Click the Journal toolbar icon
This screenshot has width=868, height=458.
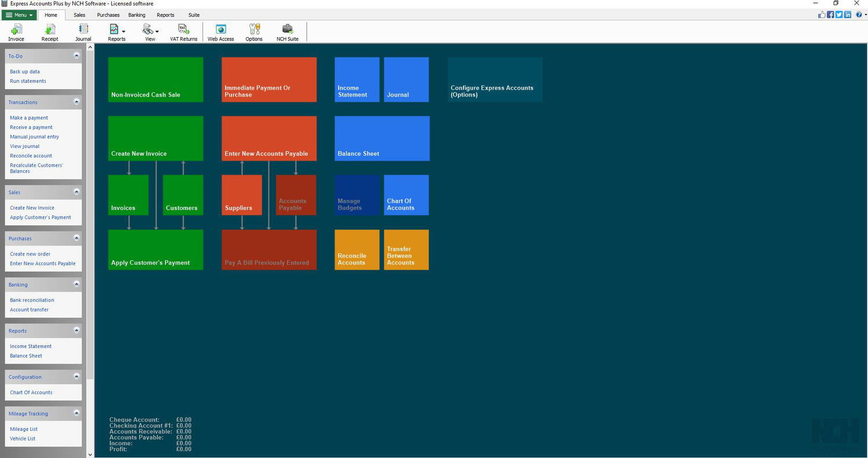point(83,30)
